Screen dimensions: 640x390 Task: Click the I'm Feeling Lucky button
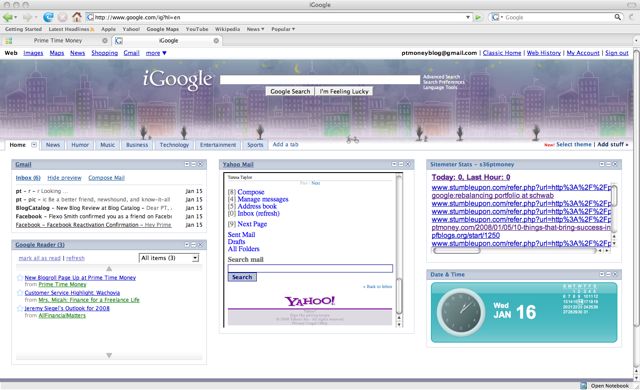[344, 91]
